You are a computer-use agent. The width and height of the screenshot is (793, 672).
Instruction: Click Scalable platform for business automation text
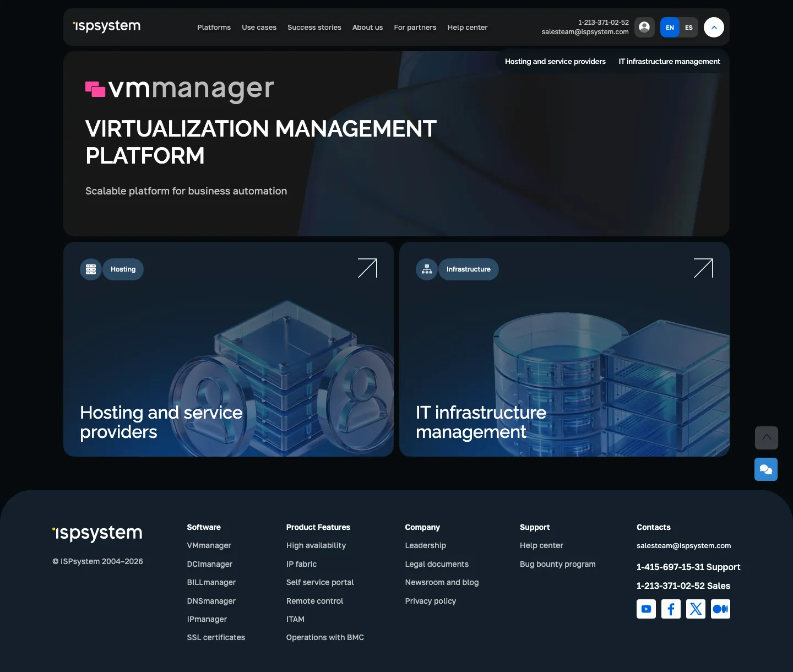pyautogui.click(x=186, y=191)
